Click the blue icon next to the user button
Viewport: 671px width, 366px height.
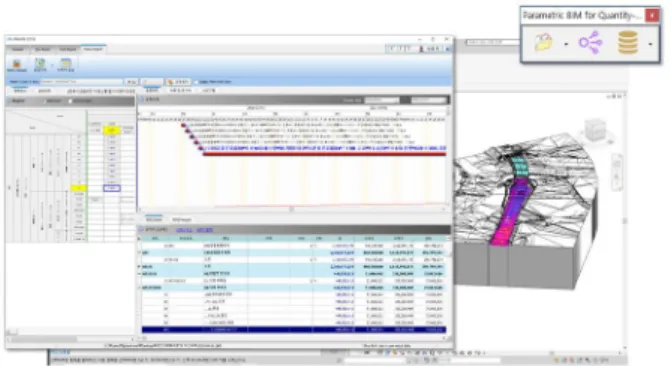click(x=448, y=49)
